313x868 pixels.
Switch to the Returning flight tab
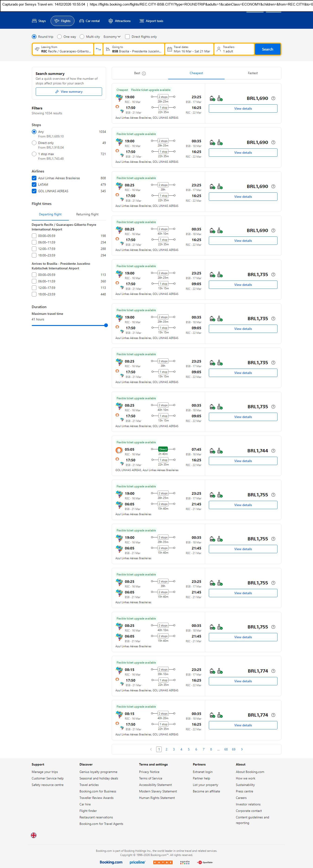point(87,214)
